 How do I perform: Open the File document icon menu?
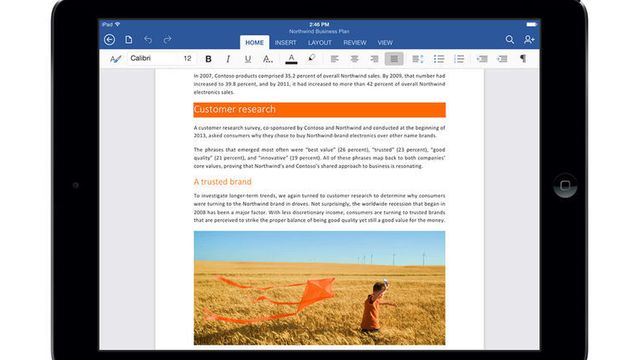(x=129, y=40)
